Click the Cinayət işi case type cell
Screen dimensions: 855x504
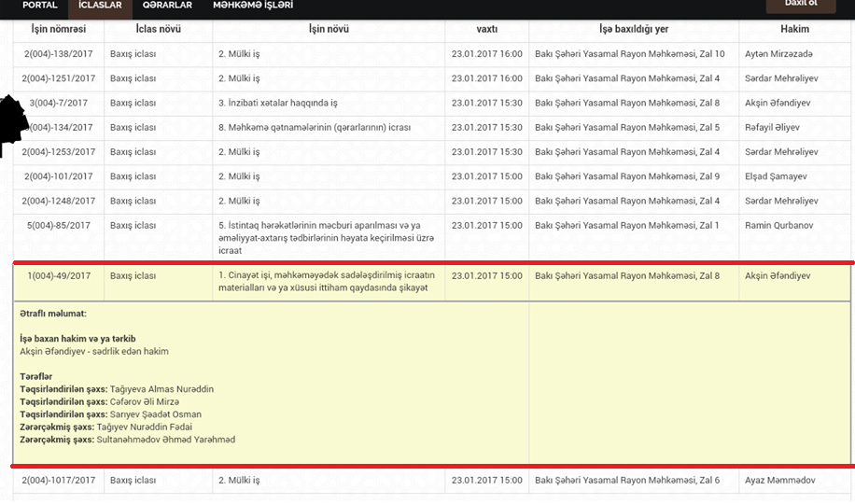327,282
